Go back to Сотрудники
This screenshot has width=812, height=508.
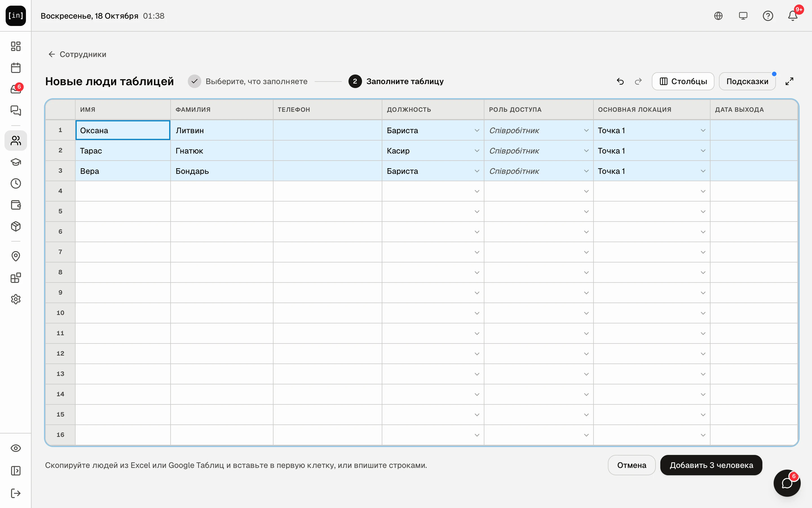77,54
